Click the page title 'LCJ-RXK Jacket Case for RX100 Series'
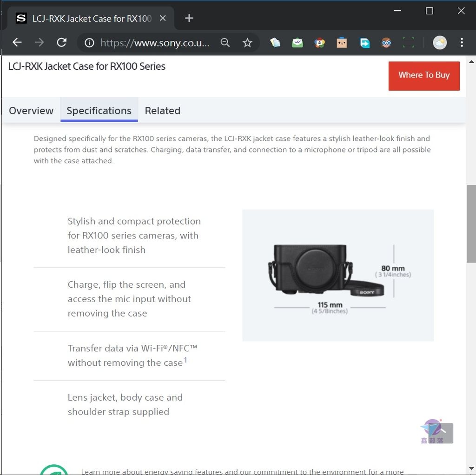 tap(87, 66)
